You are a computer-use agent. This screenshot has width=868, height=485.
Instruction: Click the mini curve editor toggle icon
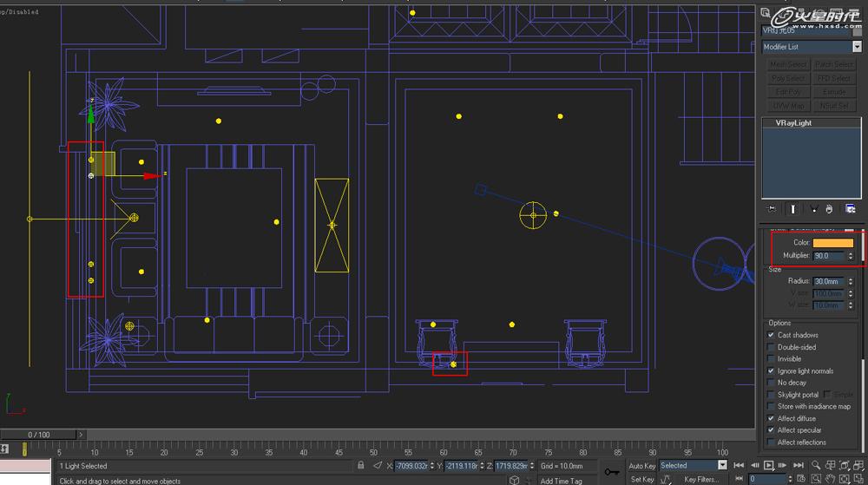[4, 449]
